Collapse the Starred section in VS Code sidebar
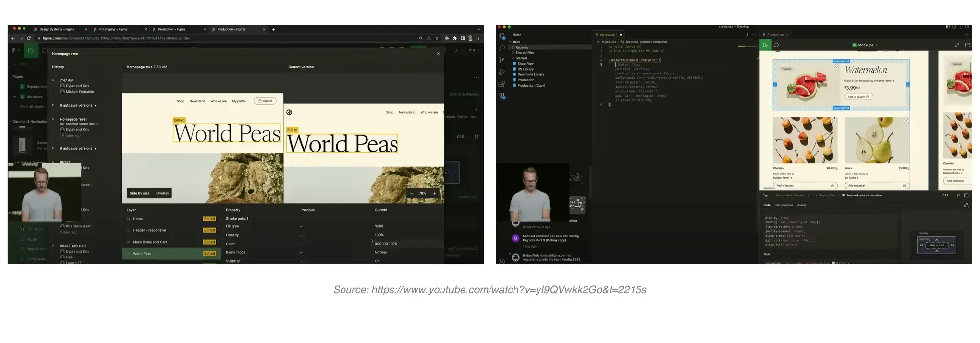Image resolution: width=980 pixels, height=343 pixels. [x=551, y=58]
